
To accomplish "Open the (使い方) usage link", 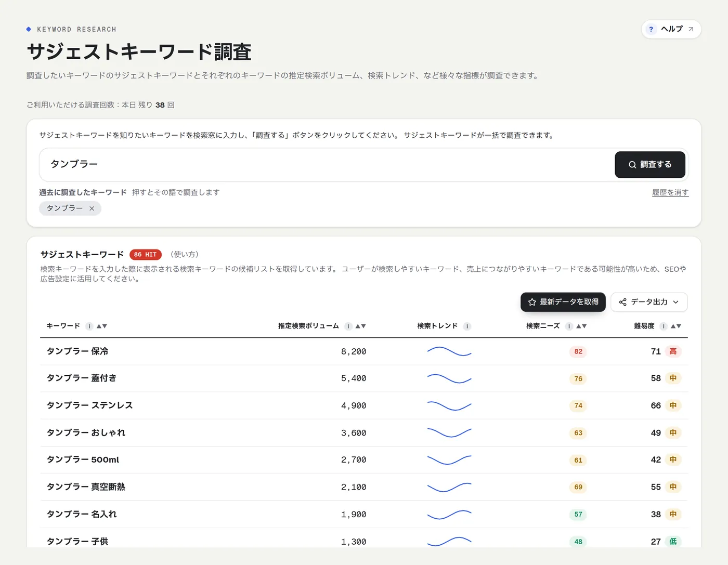I will 185,254.
